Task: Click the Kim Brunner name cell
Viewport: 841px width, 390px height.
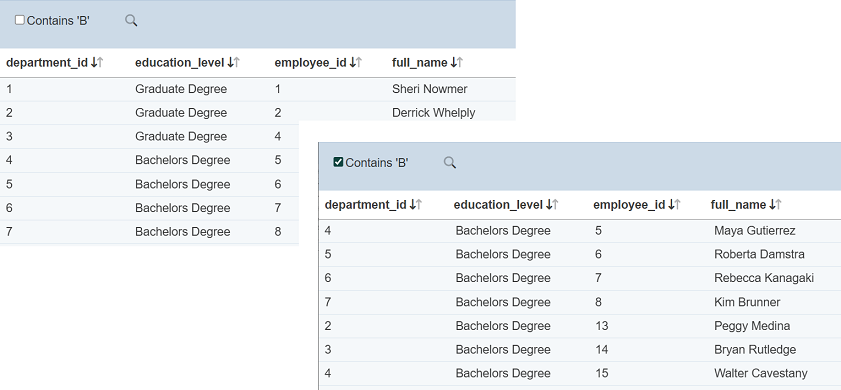Action: tap(747, 302)
